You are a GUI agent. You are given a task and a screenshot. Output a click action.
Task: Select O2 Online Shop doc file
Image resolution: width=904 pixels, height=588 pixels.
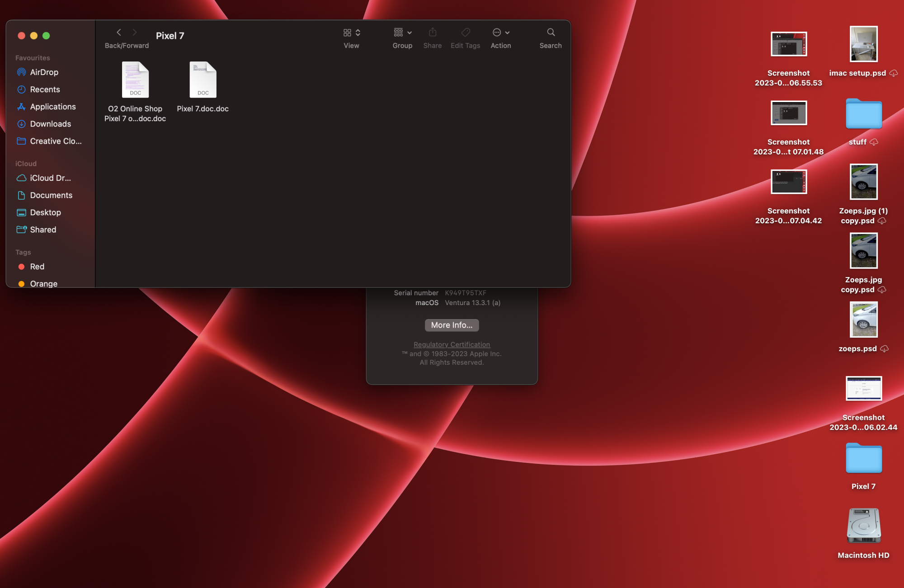tap(135, 80)
